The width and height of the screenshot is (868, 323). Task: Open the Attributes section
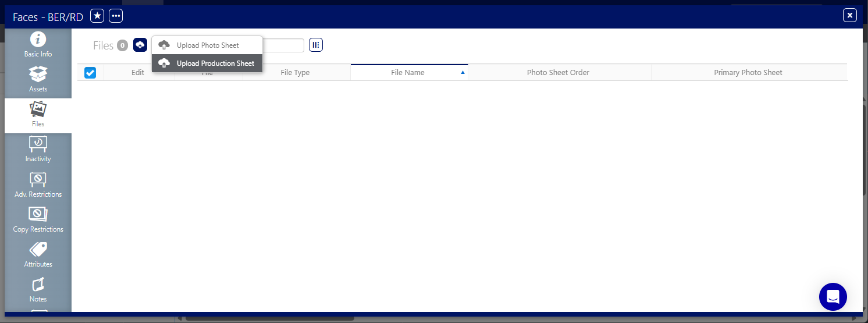(38, 255)
